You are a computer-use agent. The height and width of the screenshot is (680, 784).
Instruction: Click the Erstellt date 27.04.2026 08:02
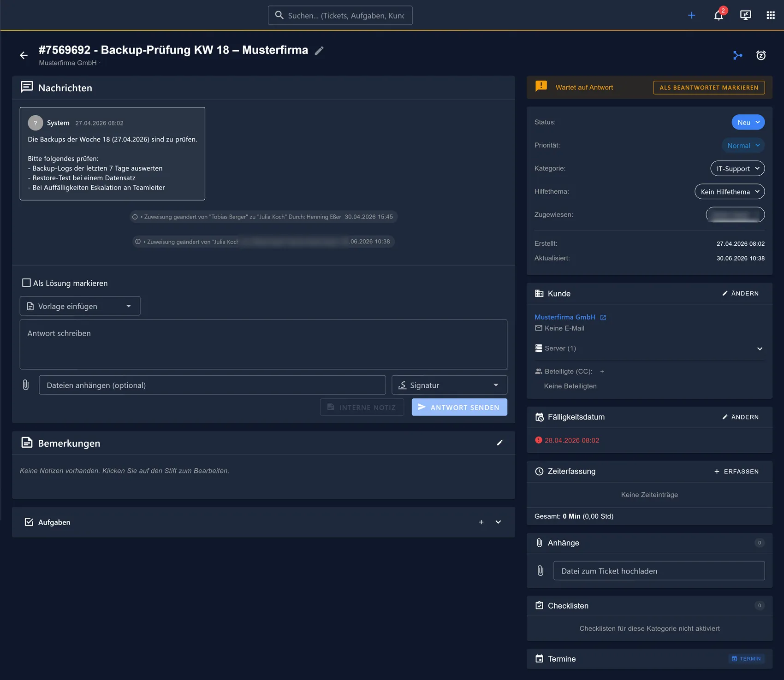click(x=741, y=244)
